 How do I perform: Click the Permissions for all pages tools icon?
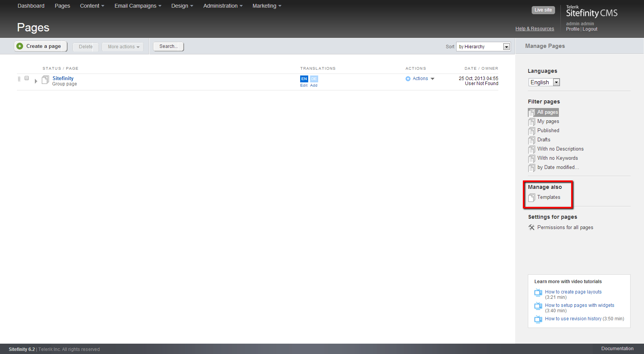click(x=532, y=228)
